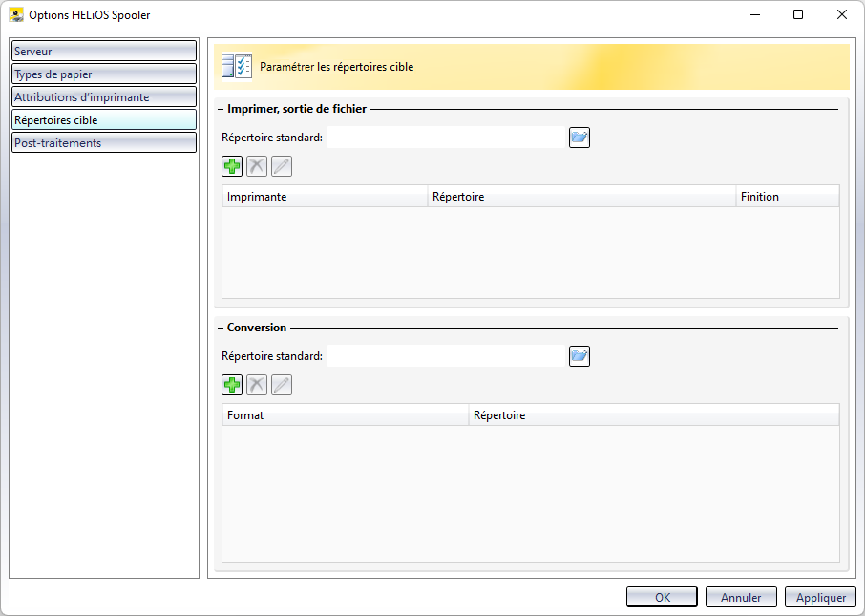Maximize the Options HELiOS Spooler window

tap(798, 15)
